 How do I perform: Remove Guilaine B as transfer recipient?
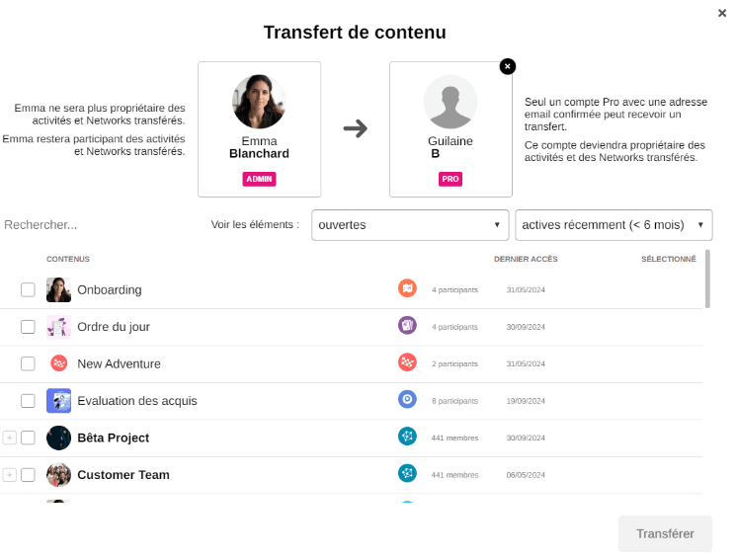[x=508, y=66]
